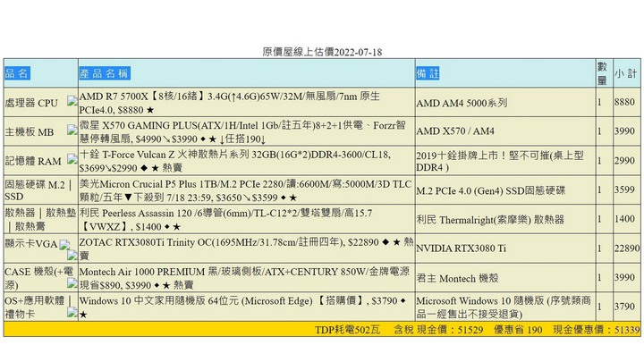Click the 3990 subtotal in the 主機板 MB row
The image size is (644, 362).
click(624, 130)
